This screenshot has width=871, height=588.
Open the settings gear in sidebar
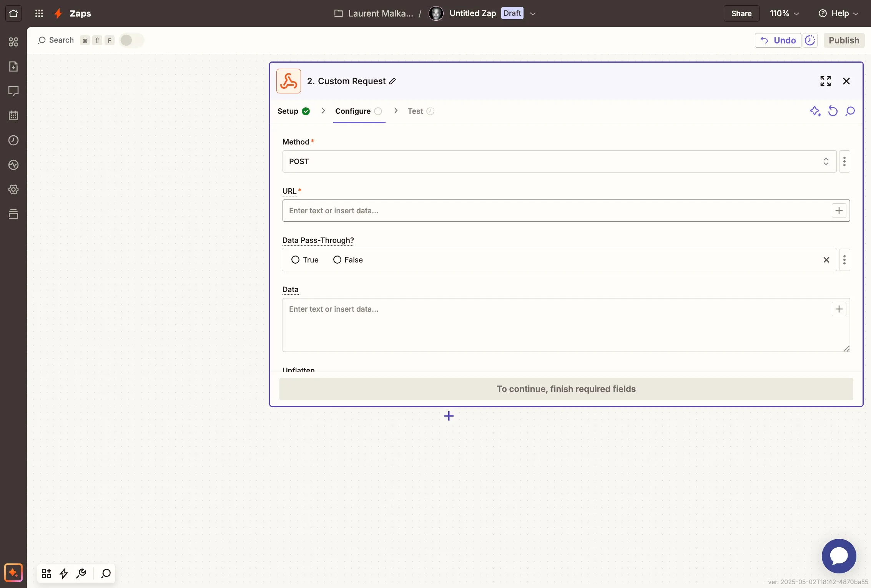pyautogui.click(x=13, y=189)
